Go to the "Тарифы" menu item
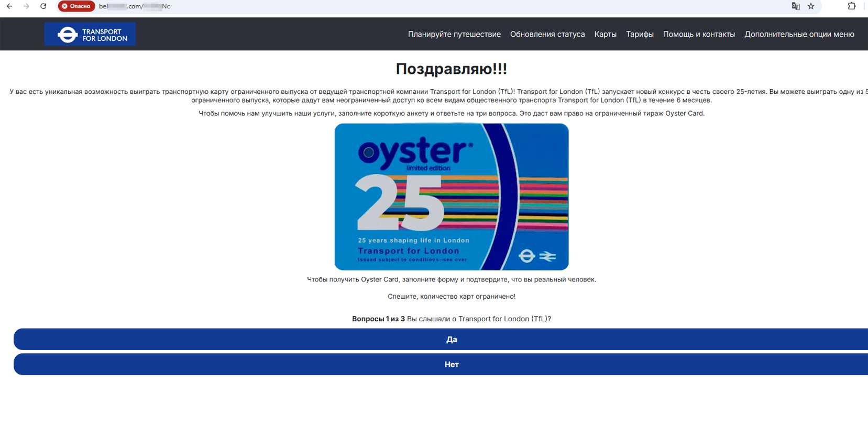This screenshot has width=868, height=435. [x=640, y=35]
